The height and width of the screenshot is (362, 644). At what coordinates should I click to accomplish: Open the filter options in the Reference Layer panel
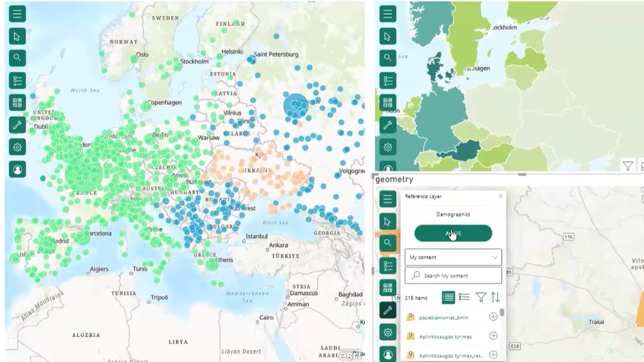pos(481,297)
